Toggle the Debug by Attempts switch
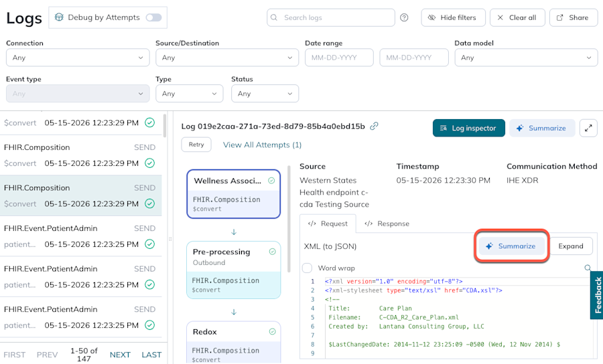Image resolution: width=603 pixels, height=364 pixels. (x=153, y=17)
